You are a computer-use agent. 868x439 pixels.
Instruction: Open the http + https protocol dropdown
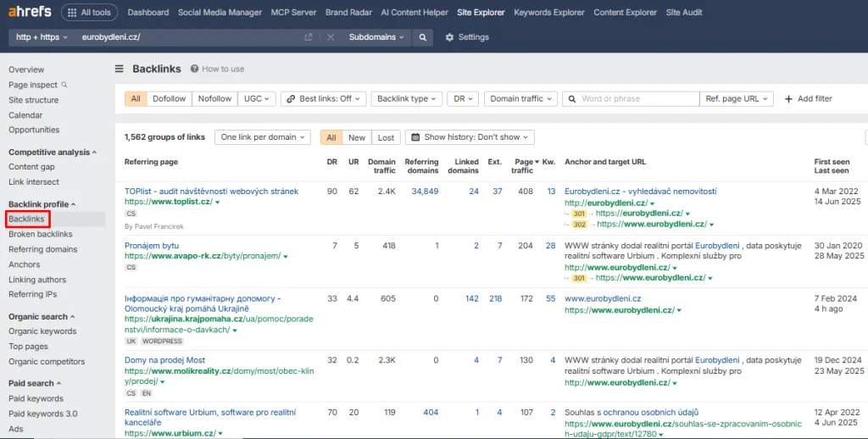[42, 37]
